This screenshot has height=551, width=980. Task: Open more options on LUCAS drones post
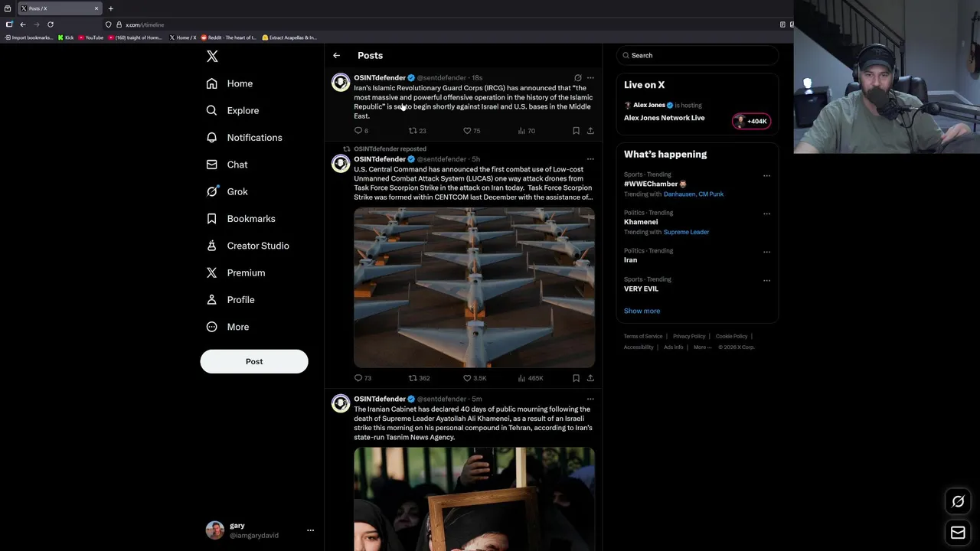(x=590, y=159)
